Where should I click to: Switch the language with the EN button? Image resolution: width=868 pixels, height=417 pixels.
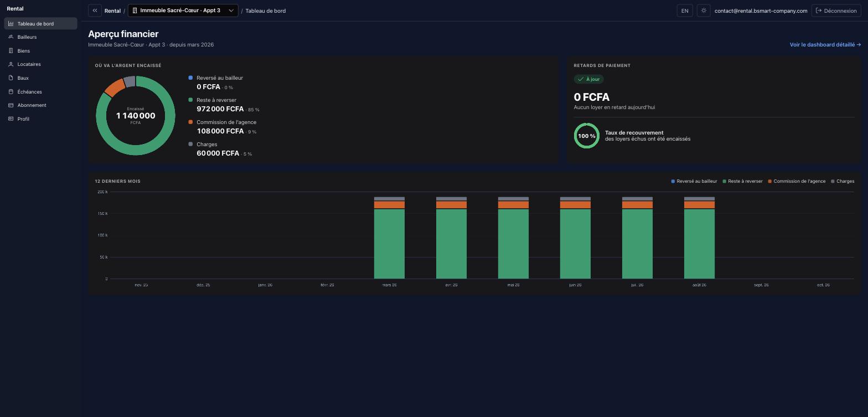pos(685,11)
